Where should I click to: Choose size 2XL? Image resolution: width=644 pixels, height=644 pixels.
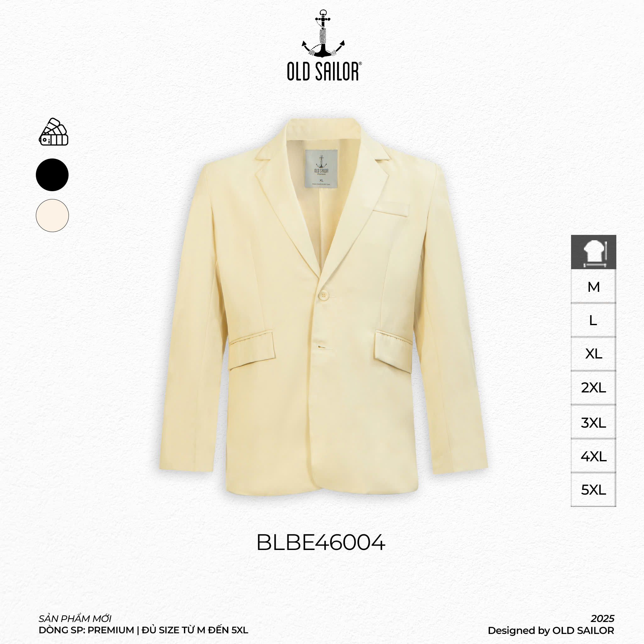[593, 388]
